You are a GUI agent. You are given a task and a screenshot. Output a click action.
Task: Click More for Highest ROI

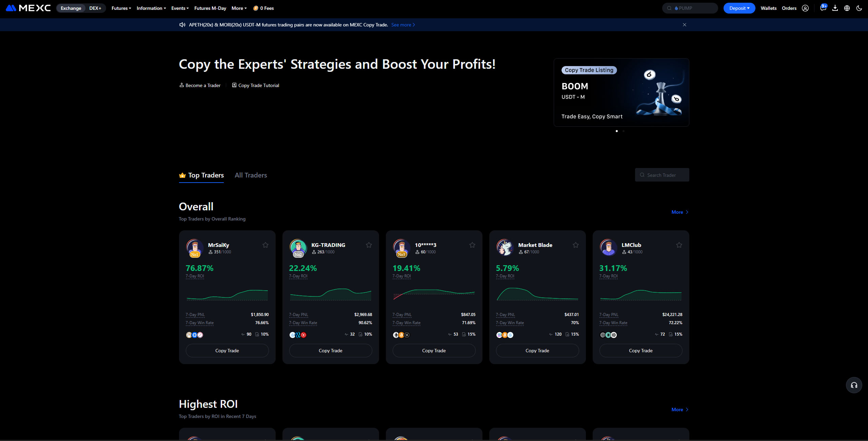tap(680, 409)
